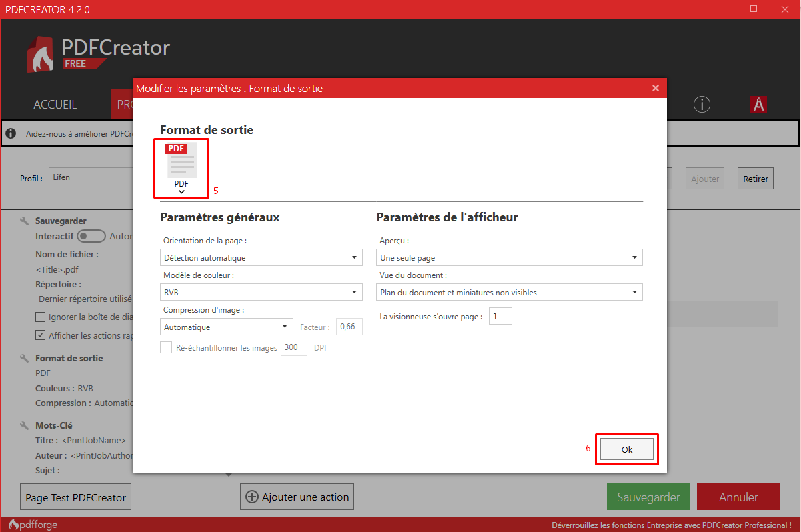This screenshot has width=801, height=532.
Task: Click the PDF output format icon
Action: (x=181, y=160)
